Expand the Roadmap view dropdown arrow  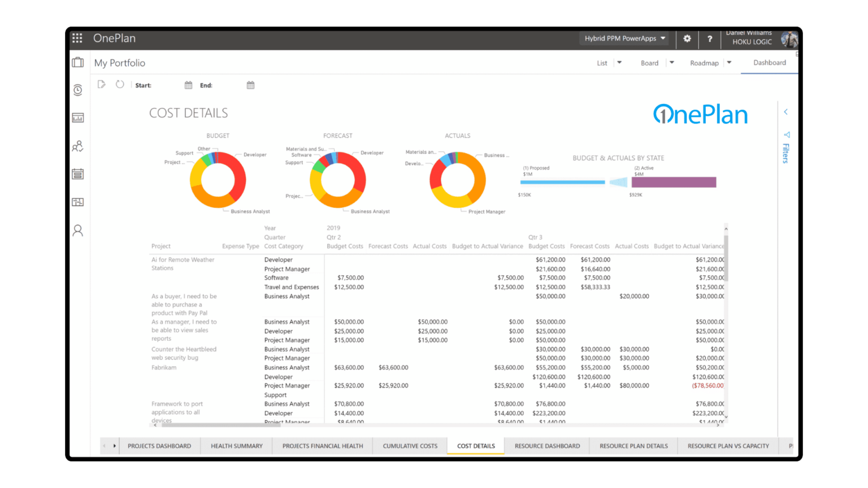(x=729, y=63)
